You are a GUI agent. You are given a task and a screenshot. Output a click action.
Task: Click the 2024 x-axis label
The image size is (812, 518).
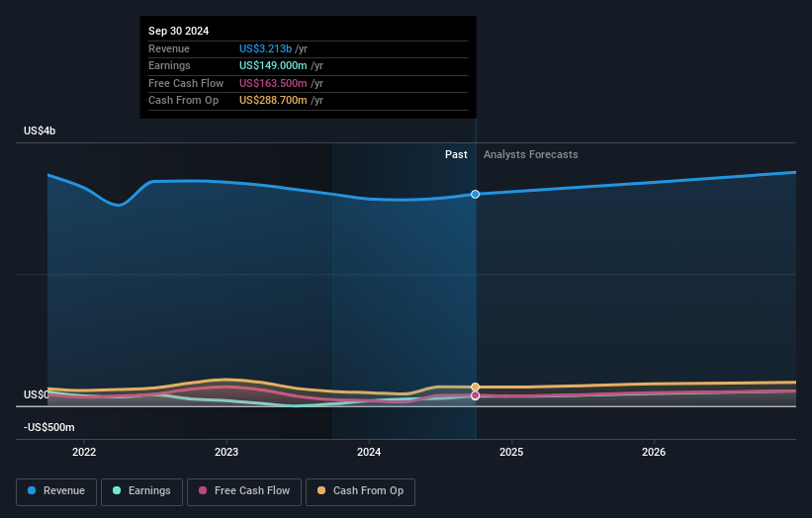pos(369,452)
